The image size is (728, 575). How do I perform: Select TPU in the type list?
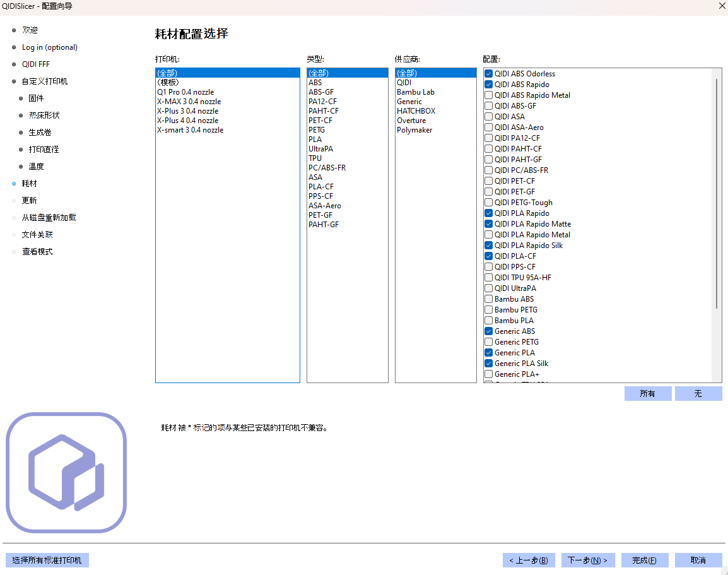[348, 158]
